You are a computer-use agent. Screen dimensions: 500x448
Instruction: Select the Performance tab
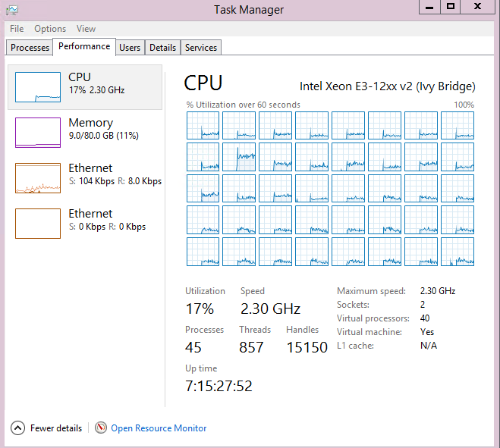coord(84,46)
